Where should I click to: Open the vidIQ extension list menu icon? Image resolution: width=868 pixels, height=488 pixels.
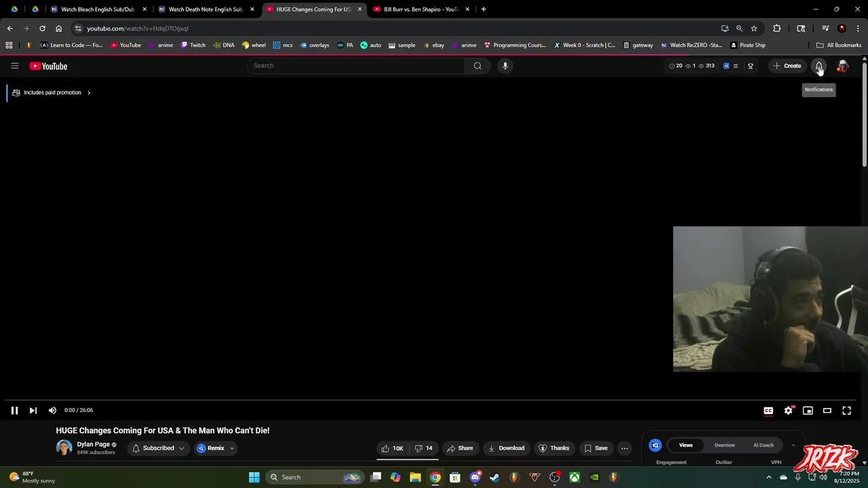[736, 66]
